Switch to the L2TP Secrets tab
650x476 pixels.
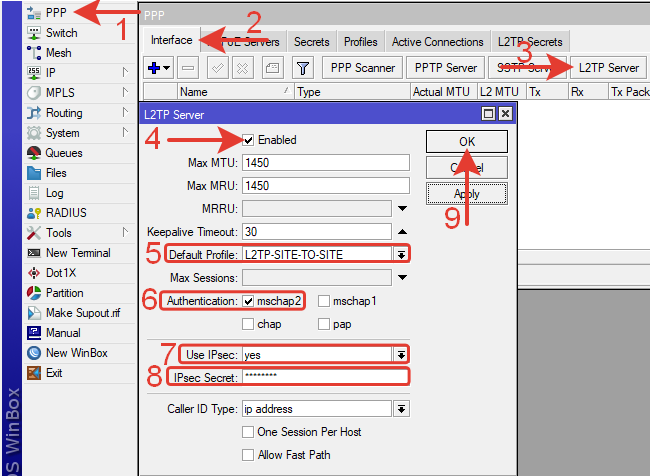tap(530, 42)
